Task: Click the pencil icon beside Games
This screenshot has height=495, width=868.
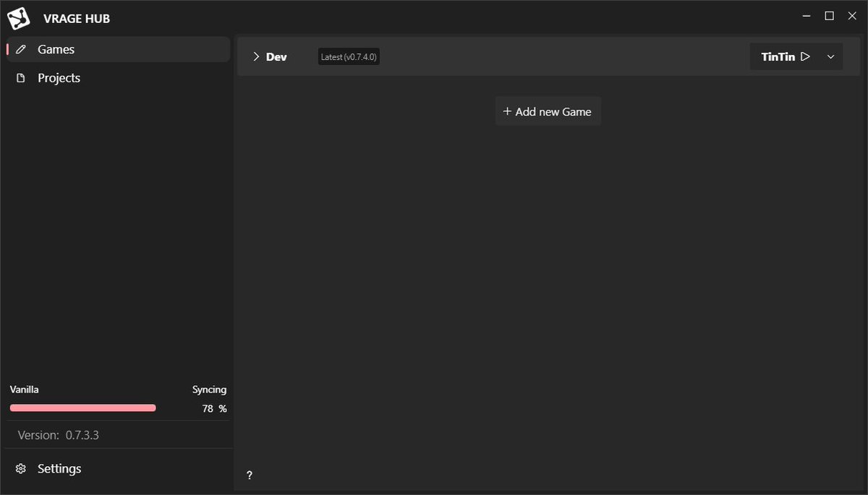Action: click(21, 49)
